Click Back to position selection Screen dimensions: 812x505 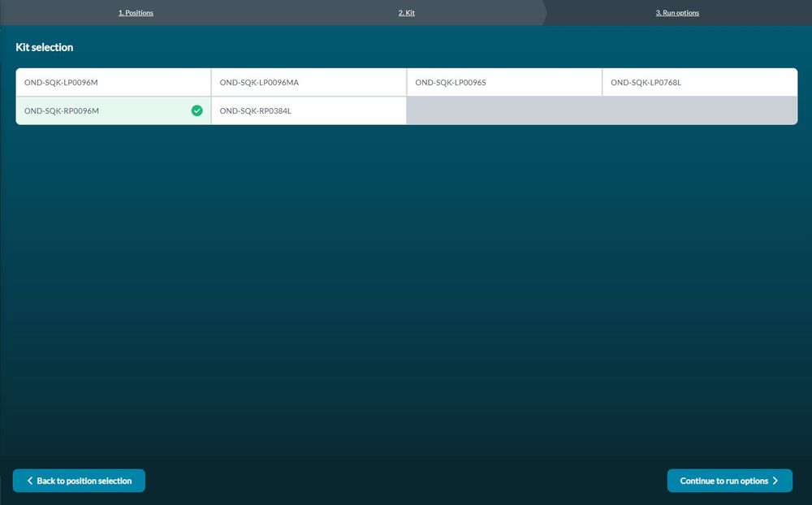click(79, 481)
